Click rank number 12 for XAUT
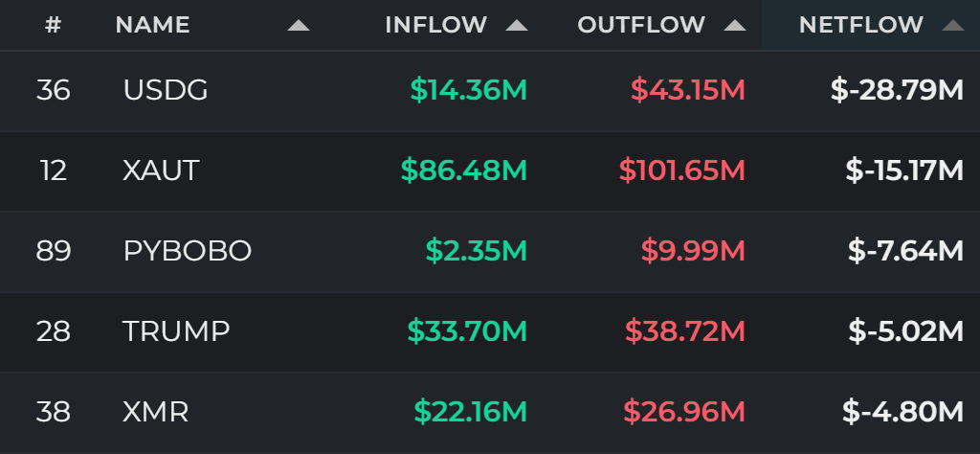The height and width of the screenshot is (454, 980). pyautogui.click(x=54, y=170)
